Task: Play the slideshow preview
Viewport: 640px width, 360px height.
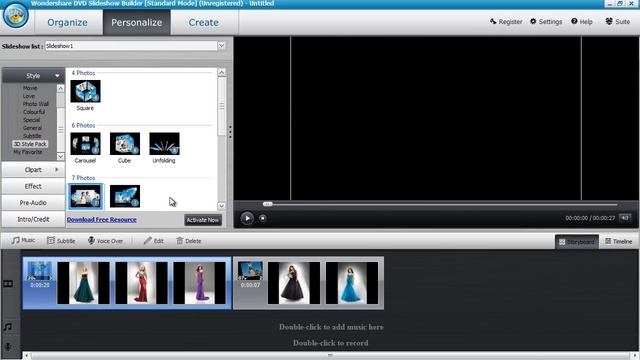Action: tap(247, 218)
